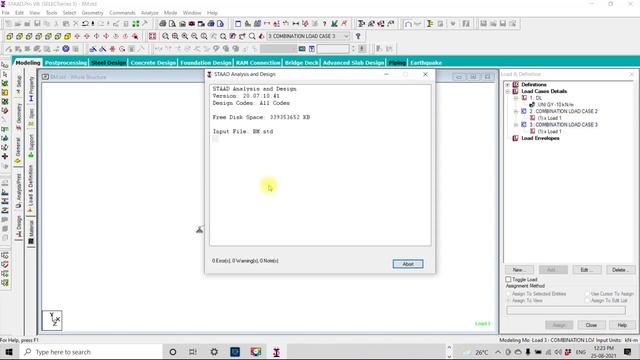640x360 pixels.
Task: Switch to the Steel Design tab
Action: point(109,63)
